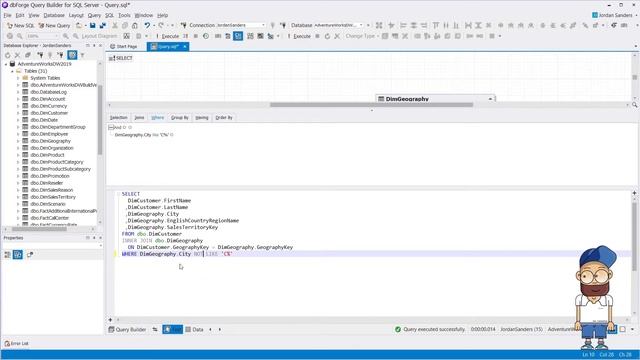This screenshot has height=360, width=640.
Task: Select the dbo.DimProduct table
Action: (x=47, y=155)
